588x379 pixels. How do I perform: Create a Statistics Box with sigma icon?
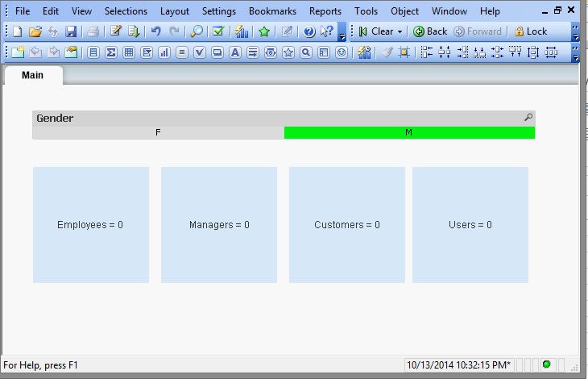coord(111,52)
